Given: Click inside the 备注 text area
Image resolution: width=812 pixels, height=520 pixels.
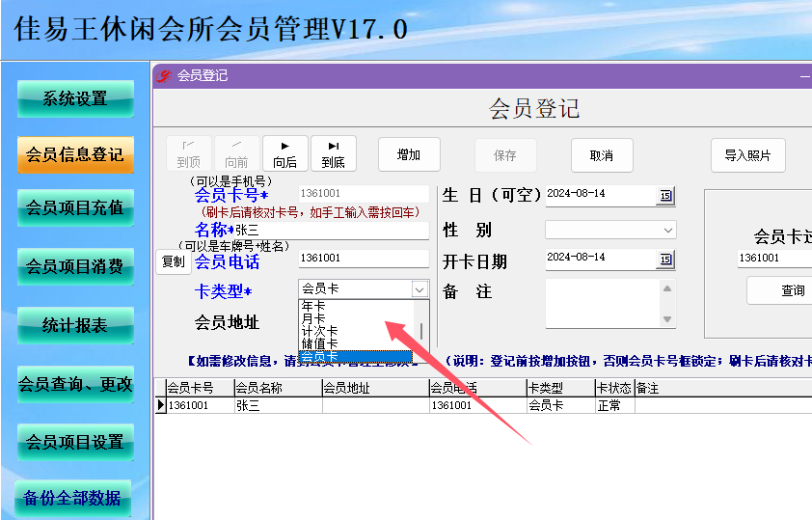Looking at the screenshot, I should tap(603, 304).
